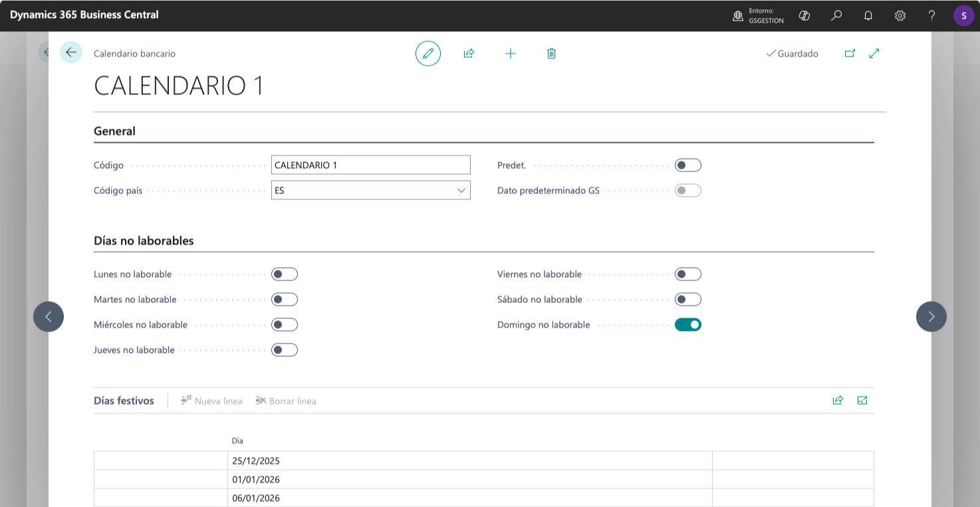Click the pencil edit icon
This screenshot has width=980, height=507.
pos(428,53)
